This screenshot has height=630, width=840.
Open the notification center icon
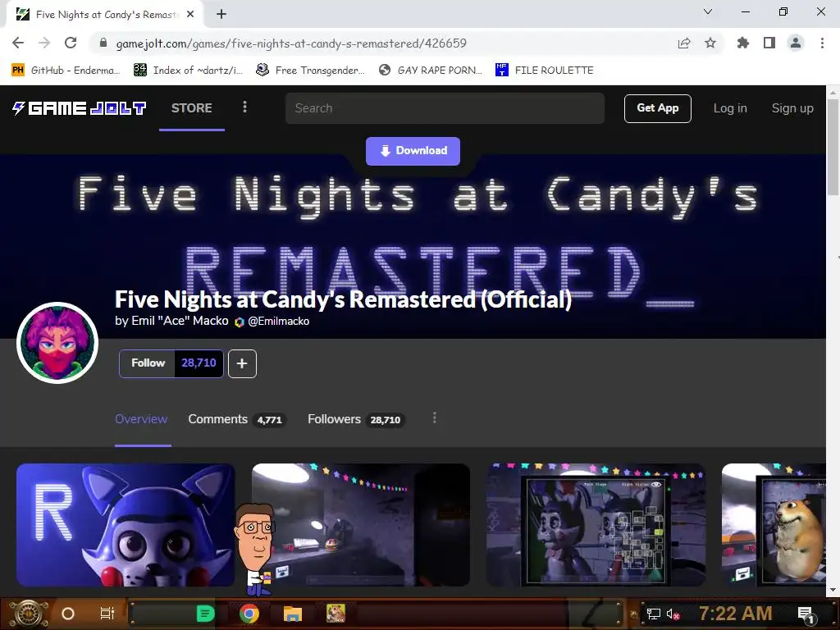806,614
